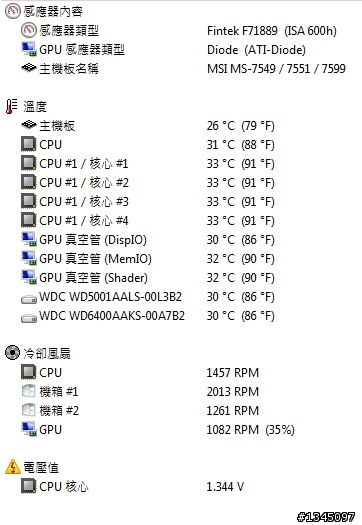Viewport: 362px width, 525px height.
Task: Click the value Fintek F71889 (ISA 600h)
Action: [272, 31]
